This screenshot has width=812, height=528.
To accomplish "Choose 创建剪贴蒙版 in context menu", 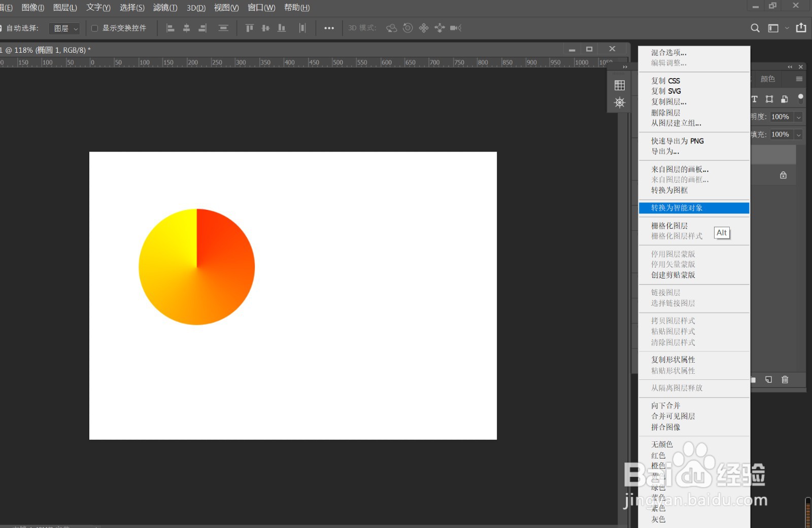I will [694, 275].
